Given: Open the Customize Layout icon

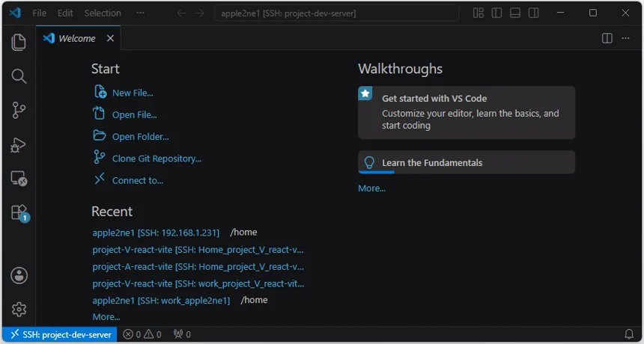Looking at the screenshot, I should (x=478, y=13).
